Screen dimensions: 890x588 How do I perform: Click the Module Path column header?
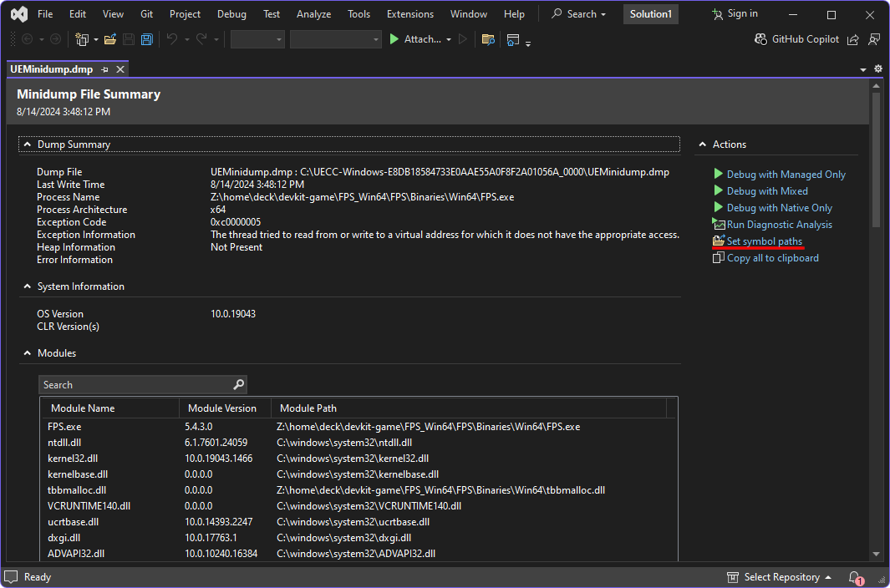[x=469, y=408]
